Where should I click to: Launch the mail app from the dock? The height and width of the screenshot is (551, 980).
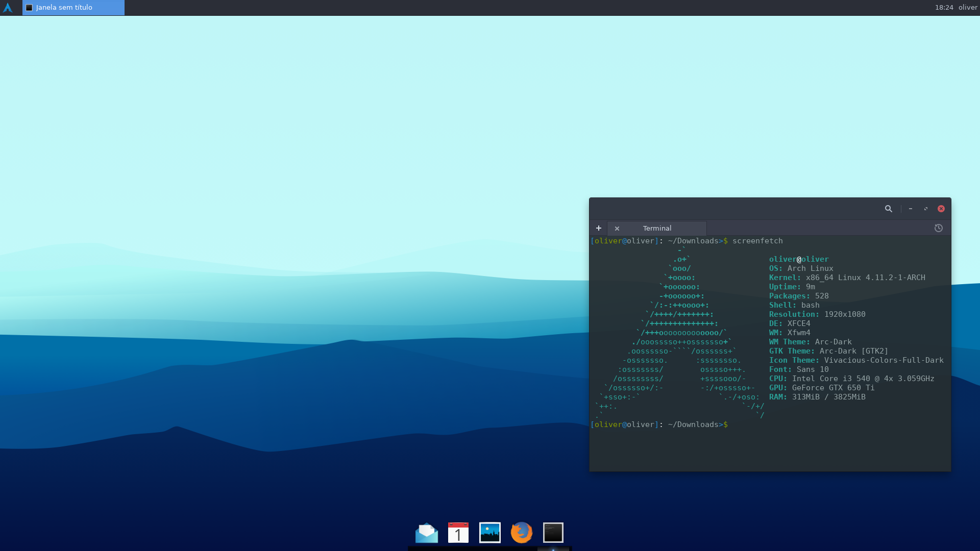(x=427, y=533)
